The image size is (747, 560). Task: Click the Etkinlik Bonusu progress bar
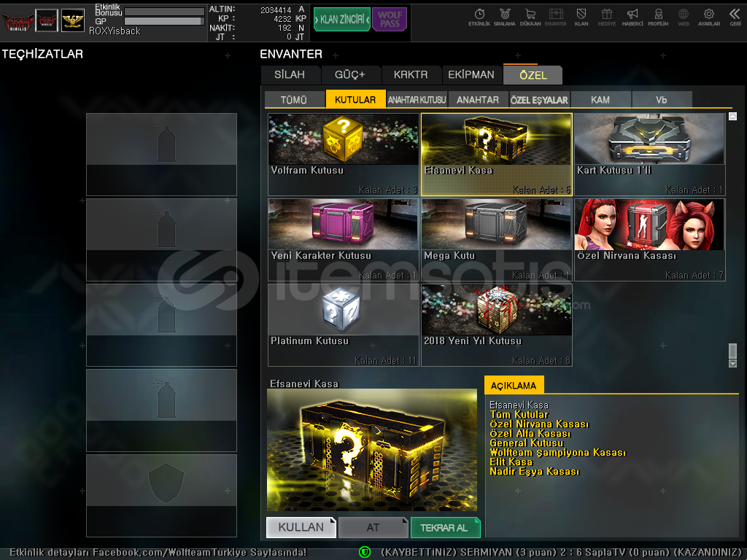[164, 12]
